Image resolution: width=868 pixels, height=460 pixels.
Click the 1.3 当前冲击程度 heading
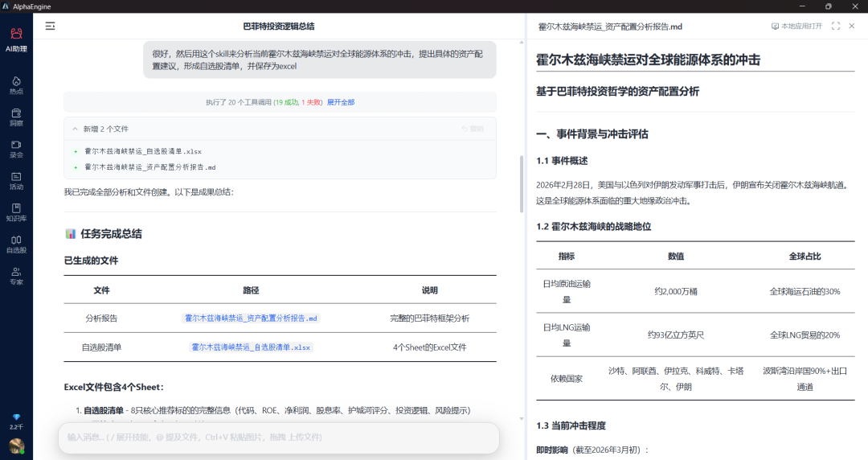click(571, 425)
